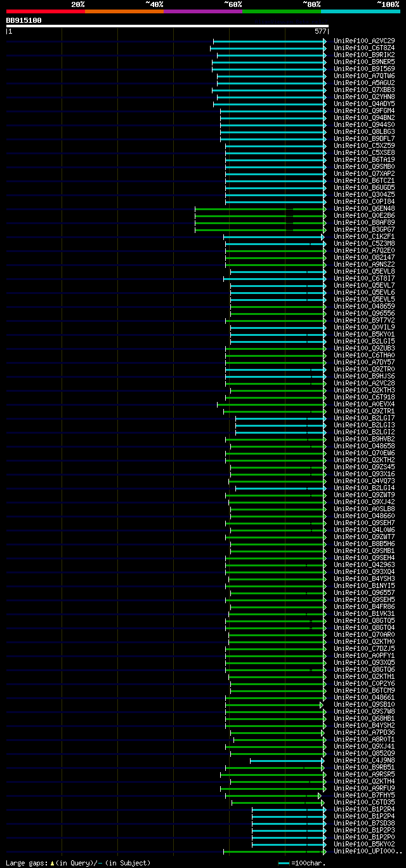The width and height of the screenshot is (406, 868).
Task: Open hit UniRef100_B7FHY5
Action: (364, 795)
